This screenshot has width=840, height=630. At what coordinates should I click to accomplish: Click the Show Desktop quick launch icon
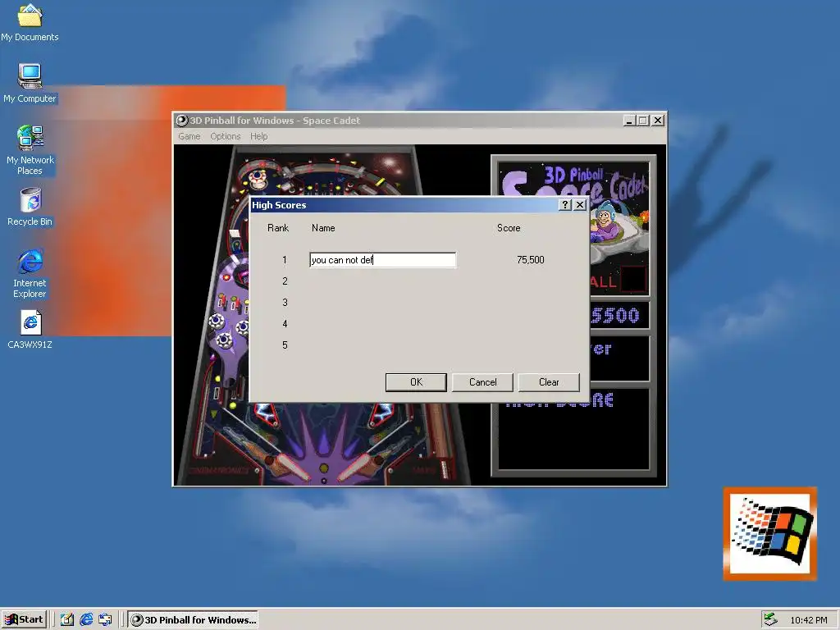coord(67,619)
